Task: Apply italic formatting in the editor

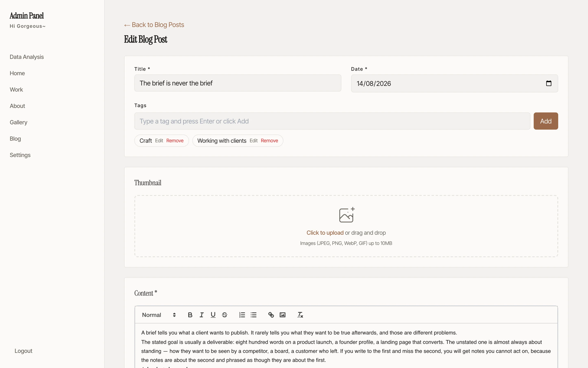Action: pyautogui.click(x=202, y=315)
